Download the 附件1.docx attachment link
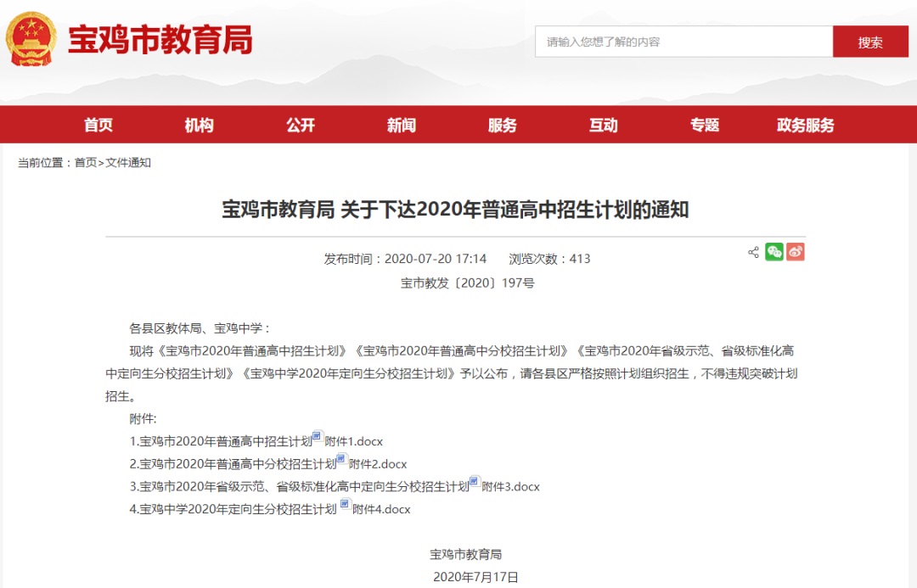Image resolution: width=917 pixels, height=588 pixels. (x=354, y=441)
